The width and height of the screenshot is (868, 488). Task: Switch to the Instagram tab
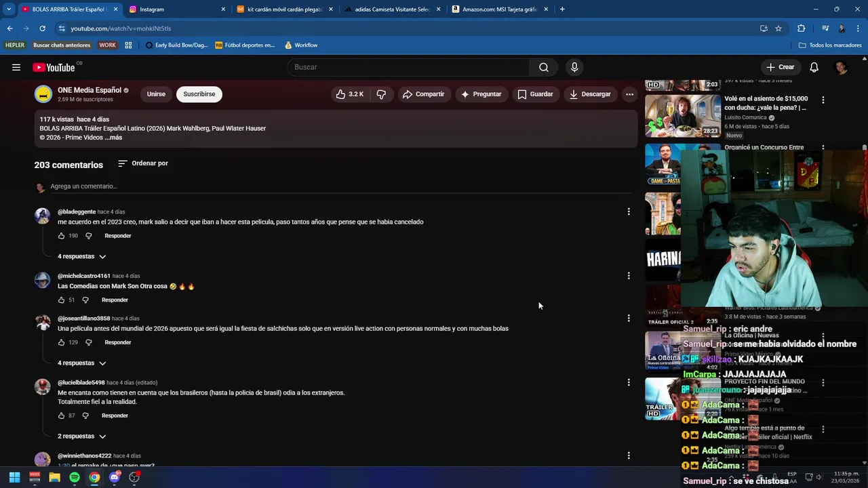coord(177,9)
